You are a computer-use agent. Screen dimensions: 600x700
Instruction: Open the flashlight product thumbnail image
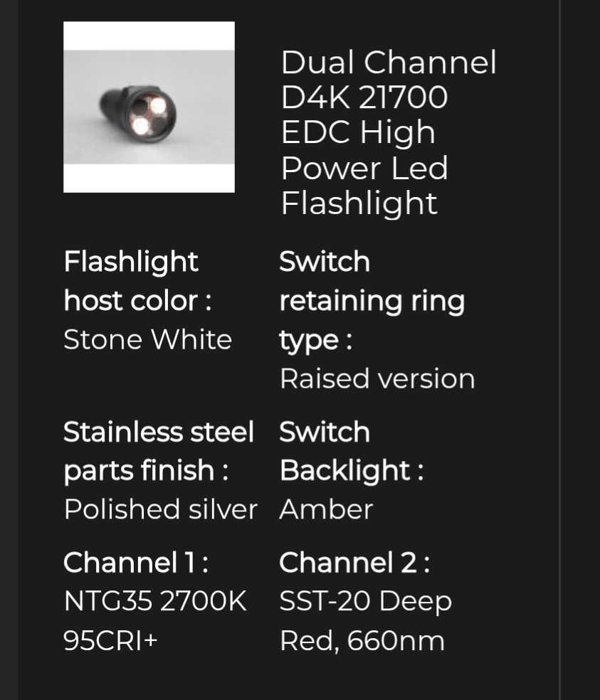[149, 107]
